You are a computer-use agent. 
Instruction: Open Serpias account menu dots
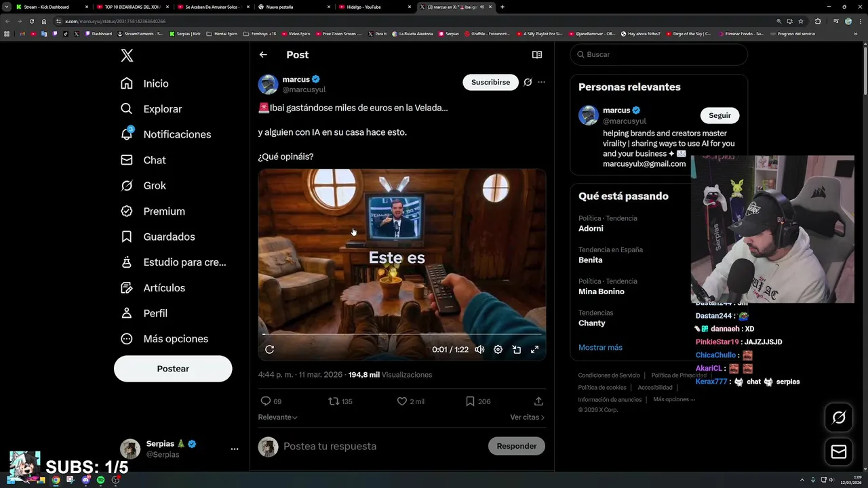(x=235, y=449)
